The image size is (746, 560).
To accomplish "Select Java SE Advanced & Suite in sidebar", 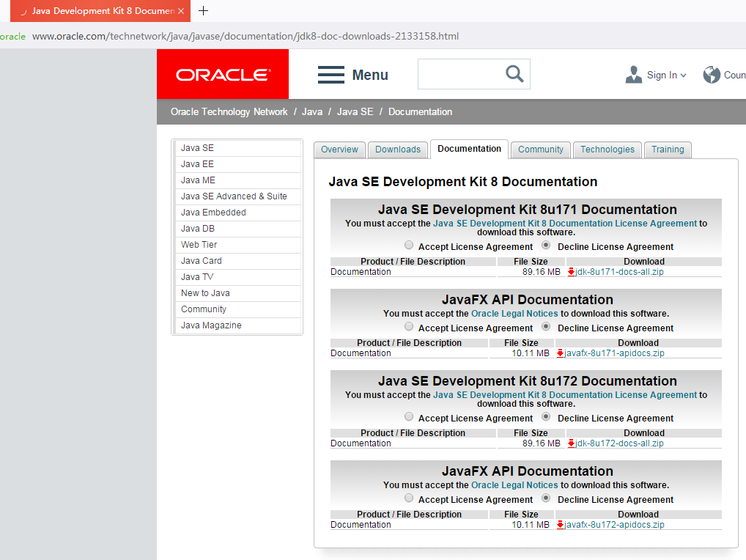I will 234,196.
